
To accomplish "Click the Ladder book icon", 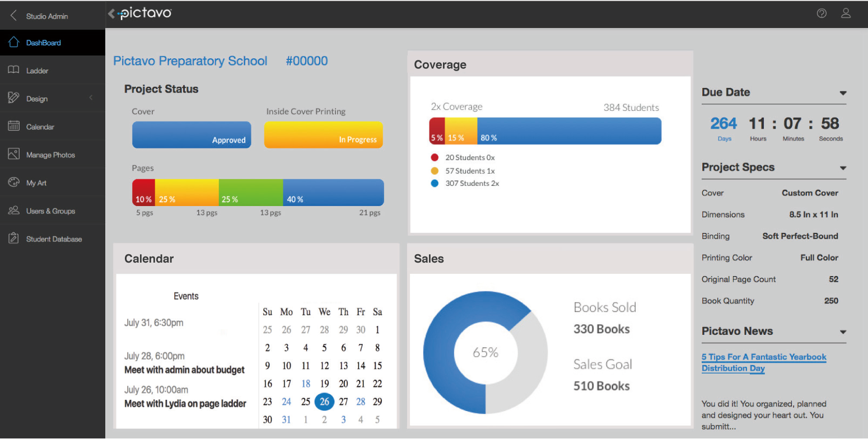I will point(14,71).
